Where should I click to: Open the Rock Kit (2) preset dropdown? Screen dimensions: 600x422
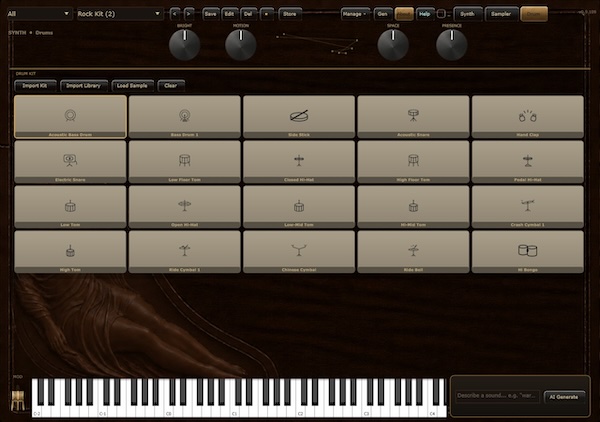pos(120,14)
